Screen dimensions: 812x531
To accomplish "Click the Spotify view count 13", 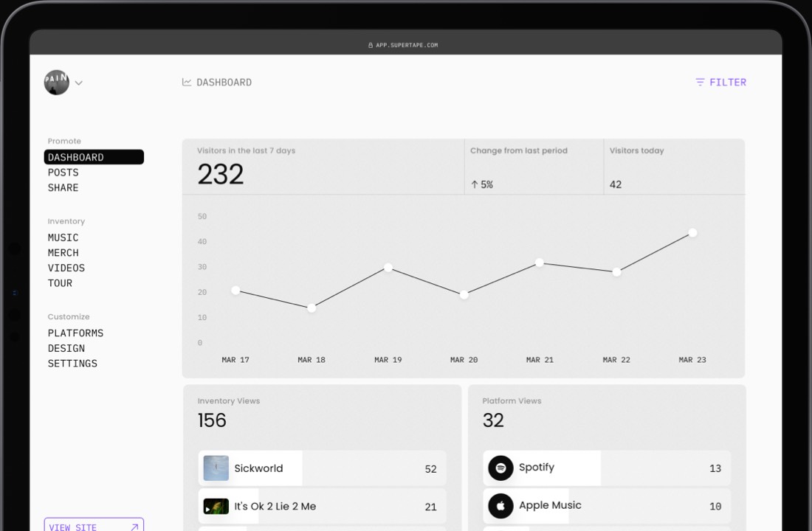I will point(715,468).
